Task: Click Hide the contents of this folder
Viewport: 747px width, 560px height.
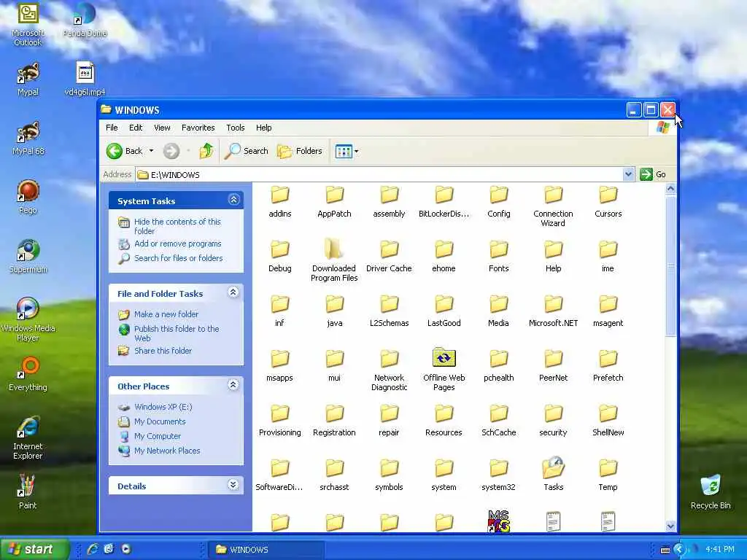Action: [178, 226]
